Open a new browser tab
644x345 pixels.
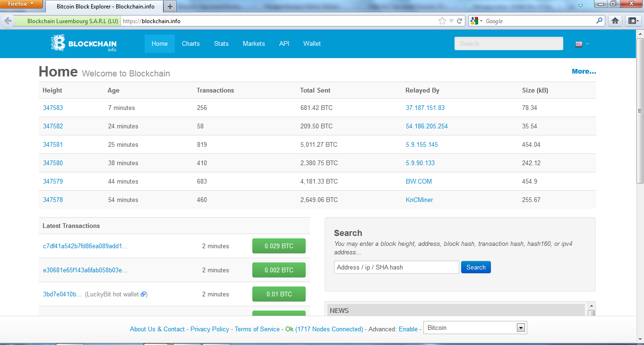coord(170,7)
